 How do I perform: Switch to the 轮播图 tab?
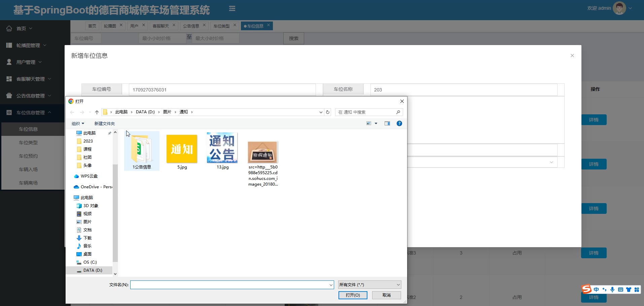pyautogui.click(x=110, y=26)
